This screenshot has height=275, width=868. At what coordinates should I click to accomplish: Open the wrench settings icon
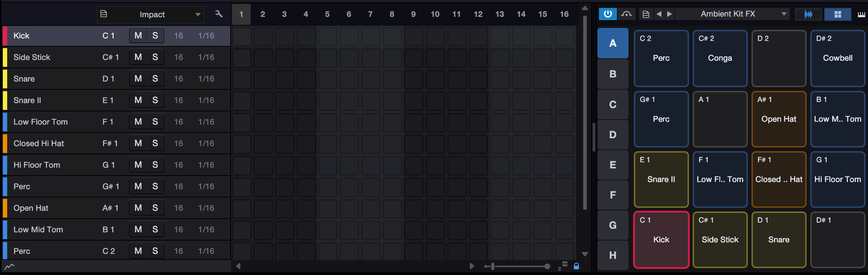[x=219, y=14]
